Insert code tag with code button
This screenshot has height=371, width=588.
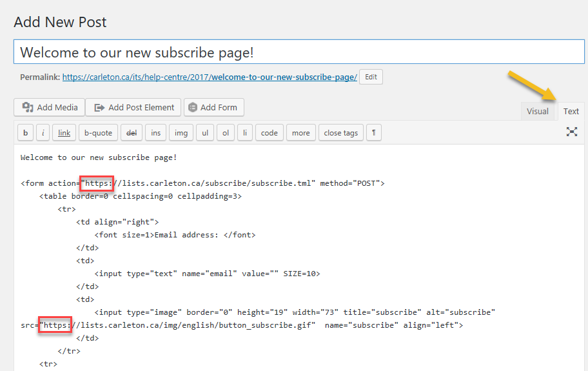(269, 133)
